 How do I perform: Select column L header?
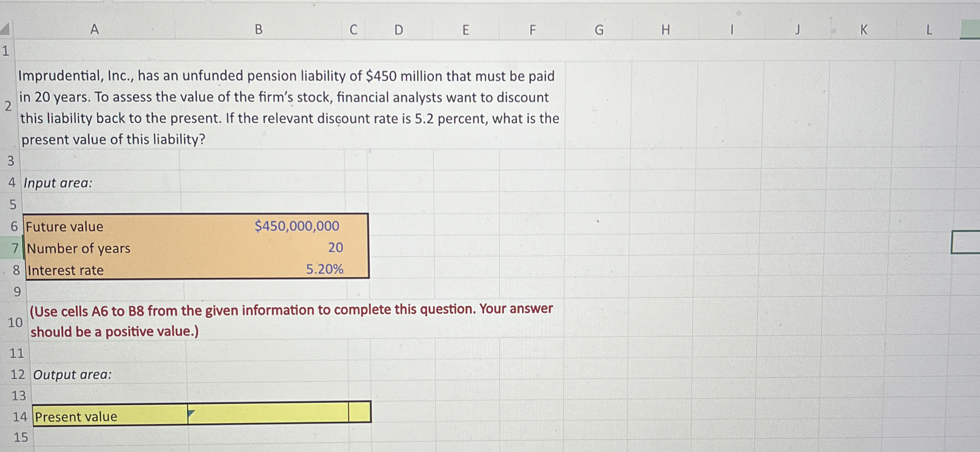click(x=929, y=30)
